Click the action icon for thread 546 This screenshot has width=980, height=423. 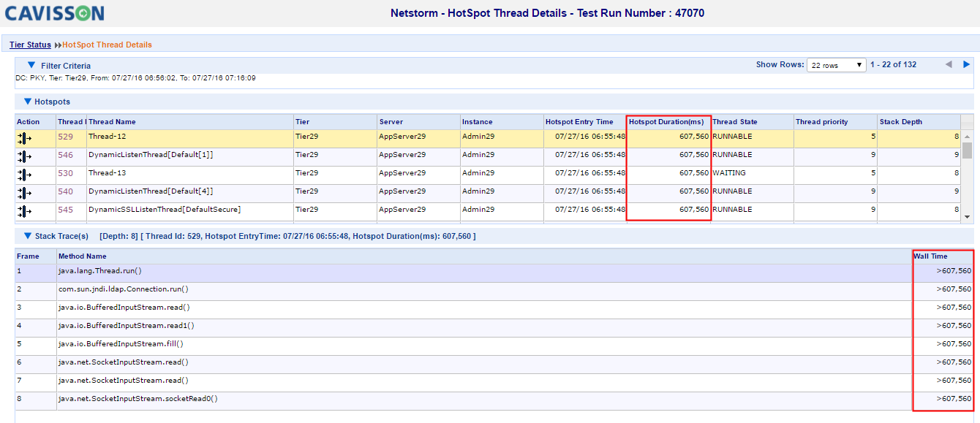(x=24, y=156)
